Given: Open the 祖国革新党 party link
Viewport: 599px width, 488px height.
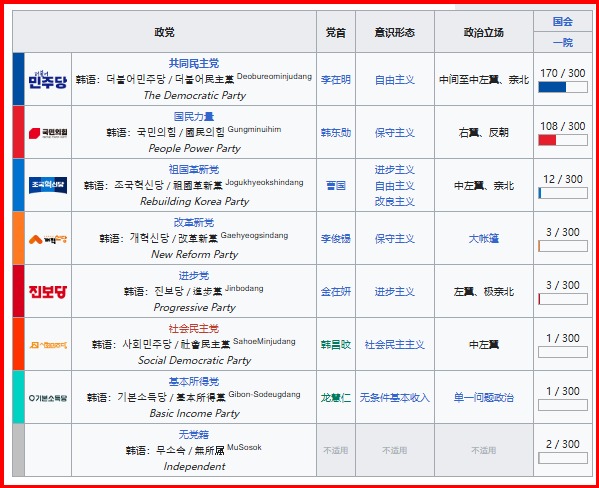Looking at the screenshot, I should pos(194,169).
